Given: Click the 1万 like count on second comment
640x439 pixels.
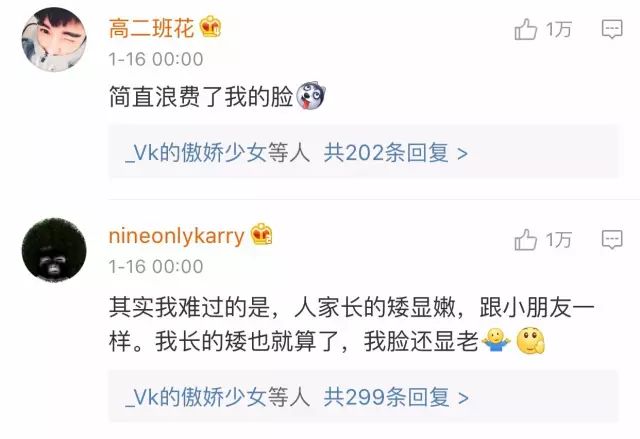Looking at the screenshot, I should [558, 239].
